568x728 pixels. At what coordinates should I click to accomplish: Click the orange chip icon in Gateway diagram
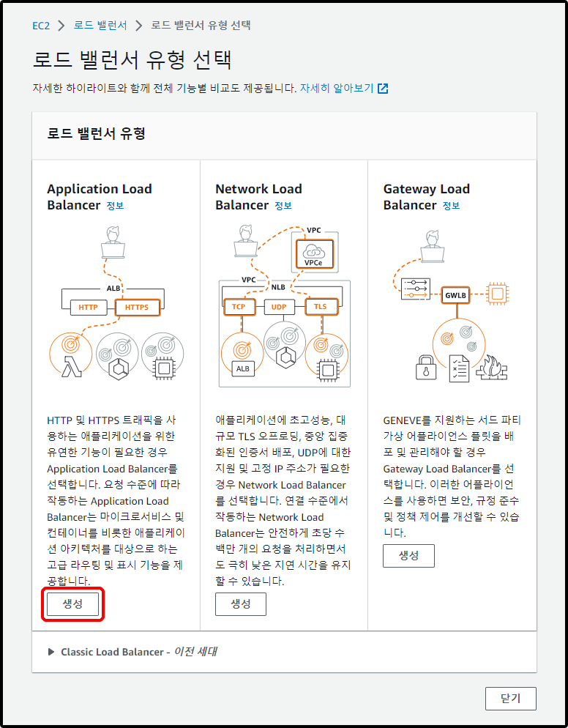tap(497, 294)
